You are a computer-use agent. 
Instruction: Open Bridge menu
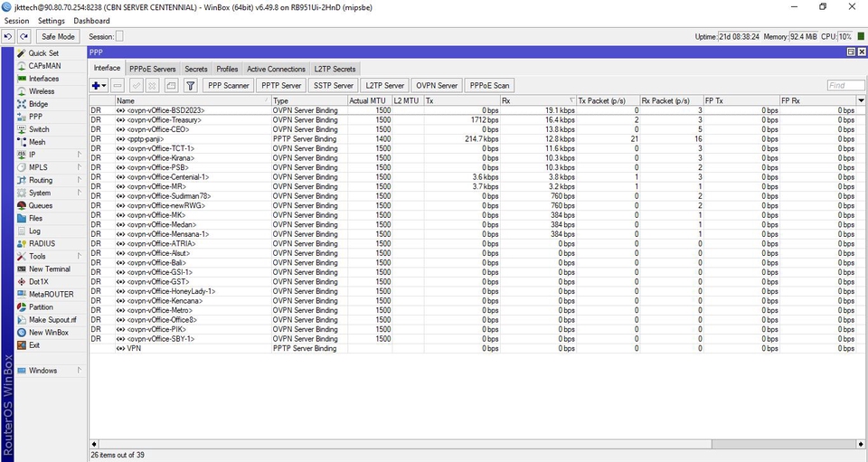click(x=38, y=104)
